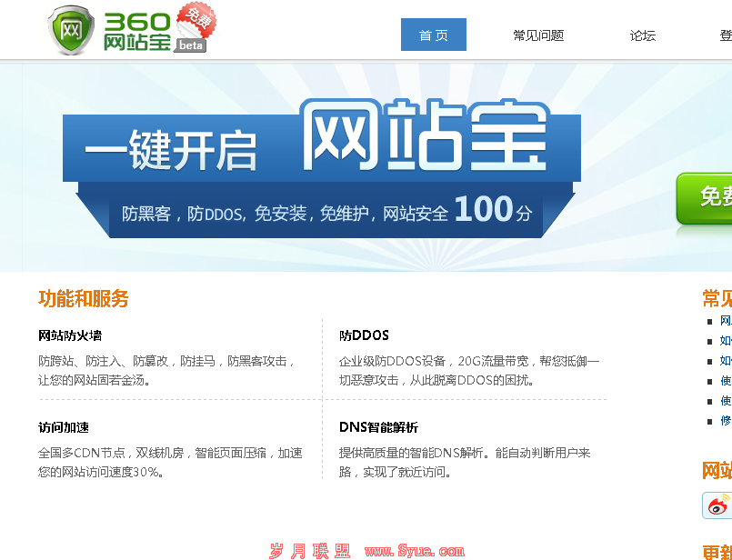Open the 论坛 menu item

pyautogui.click(x=642, y=35)
